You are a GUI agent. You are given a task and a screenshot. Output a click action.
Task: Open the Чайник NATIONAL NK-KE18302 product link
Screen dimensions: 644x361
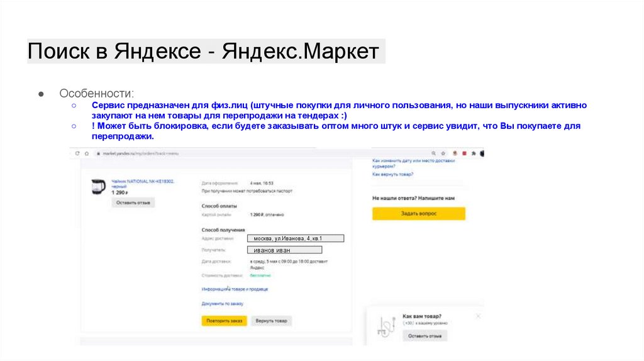click(143, 184)
